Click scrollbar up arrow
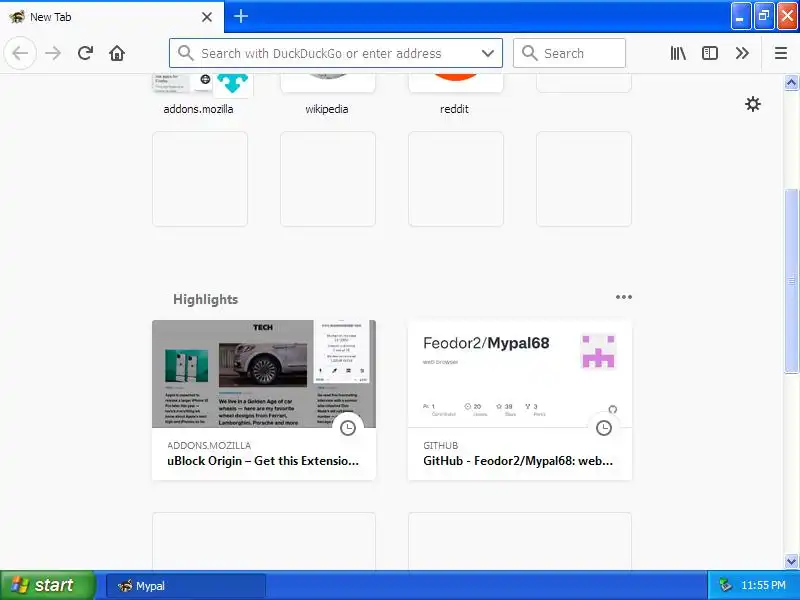 (x=791, y=83)
